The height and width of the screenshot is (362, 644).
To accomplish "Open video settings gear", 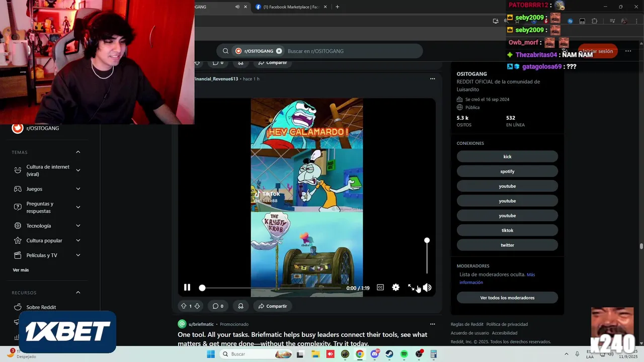I will click(396, 288).
